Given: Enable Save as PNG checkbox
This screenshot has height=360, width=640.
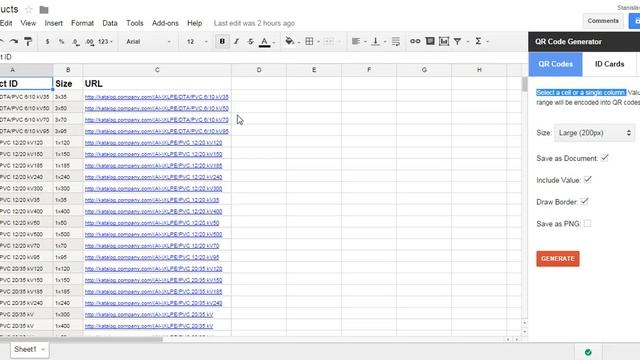Looking at the screenshot, I should (x=587, y=223).
